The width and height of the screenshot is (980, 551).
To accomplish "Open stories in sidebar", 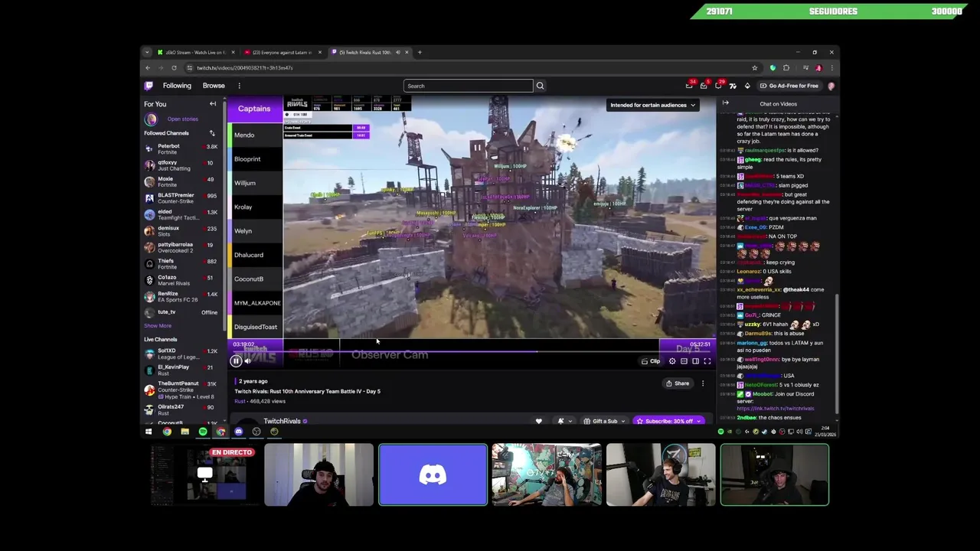I will tap(182, 119).
